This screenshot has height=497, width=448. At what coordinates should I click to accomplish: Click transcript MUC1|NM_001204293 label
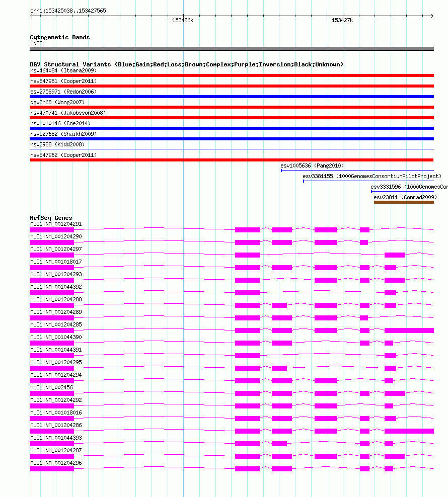[56, 275]
